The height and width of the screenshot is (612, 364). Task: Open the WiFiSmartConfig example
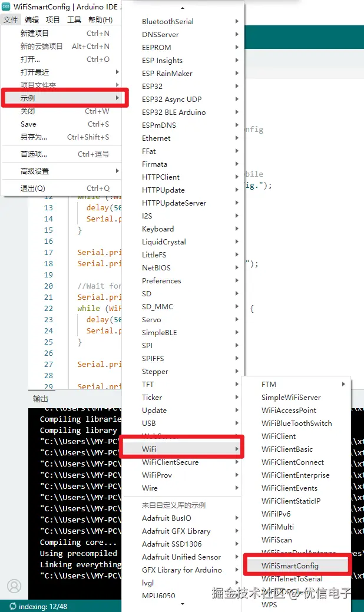coord(296,565)
